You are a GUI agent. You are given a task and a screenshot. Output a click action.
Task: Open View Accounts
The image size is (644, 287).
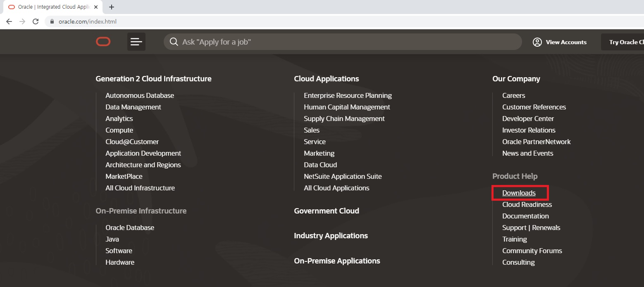[560, 42]
